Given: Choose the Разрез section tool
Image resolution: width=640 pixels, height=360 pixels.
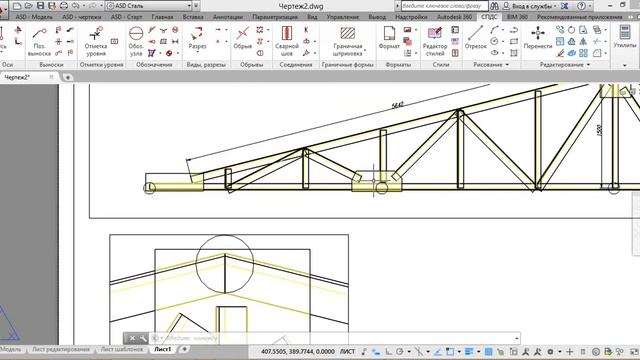Looking at the screenshot, I should (197, 39).
